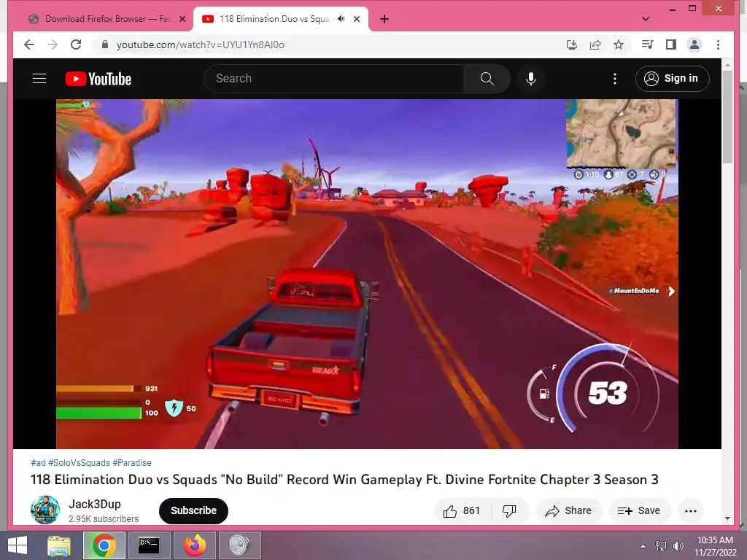The height and width of the screenshot is (560, 747).
Task: Close the Download Firefox Browser tab
Action: pyautogui.click(x=182, y=19)
